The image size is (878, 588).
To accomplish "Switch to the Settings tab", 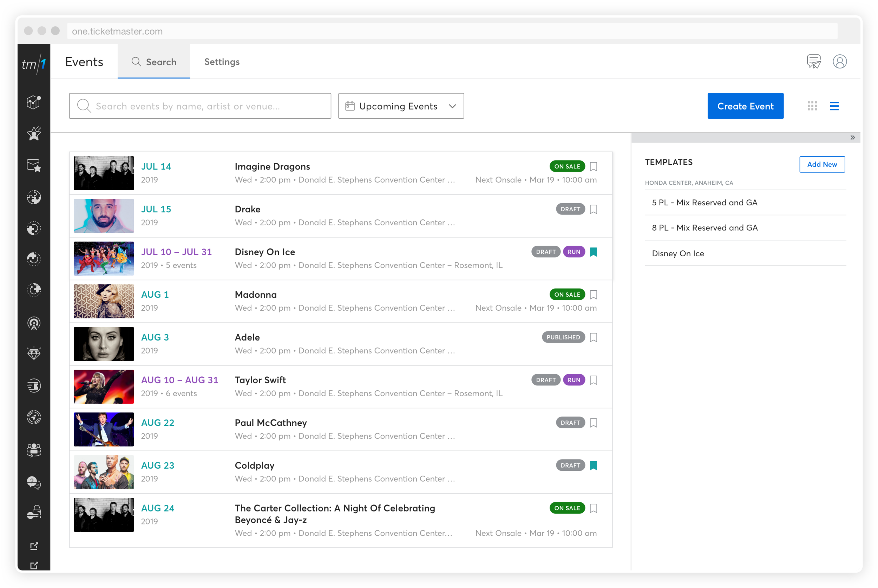I will click(222, 62).
